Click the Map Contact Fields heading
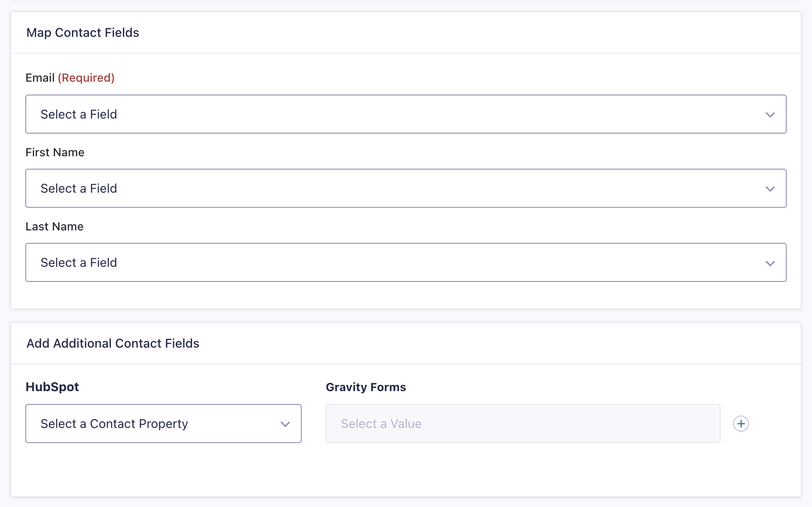 pyautogui.click(x=83, y=32)
